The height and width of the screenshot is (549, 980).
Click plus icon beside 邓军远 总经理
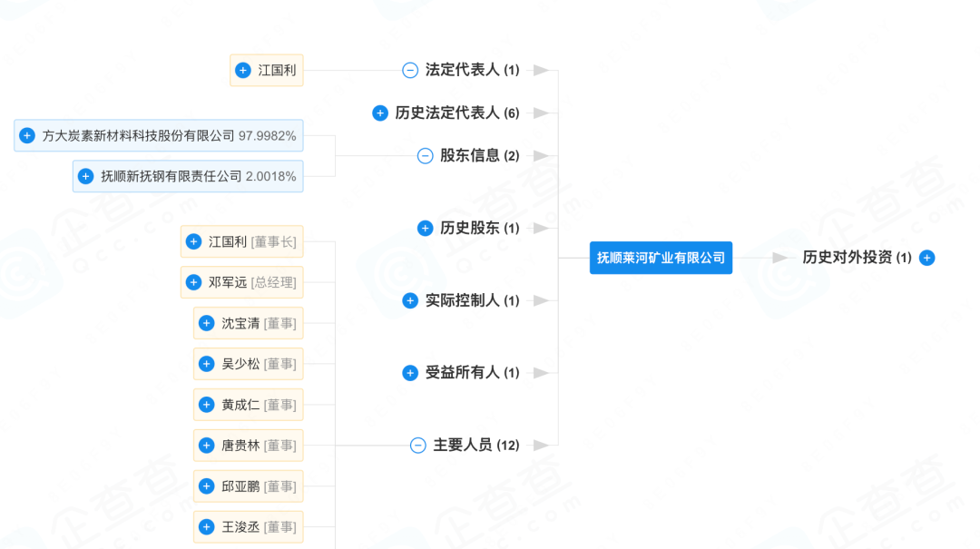(x=193, y=282)
